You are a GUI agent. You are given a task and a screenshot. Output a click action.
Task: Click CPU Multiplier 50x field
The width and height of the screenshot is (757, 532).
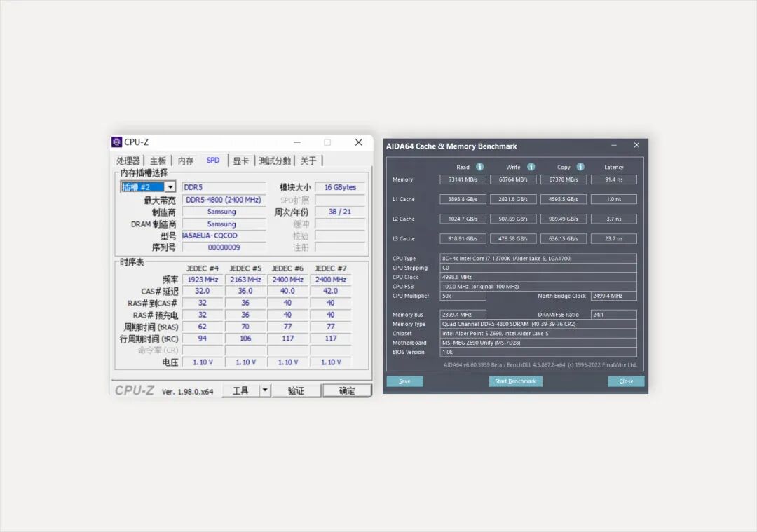tap(463, 296)
